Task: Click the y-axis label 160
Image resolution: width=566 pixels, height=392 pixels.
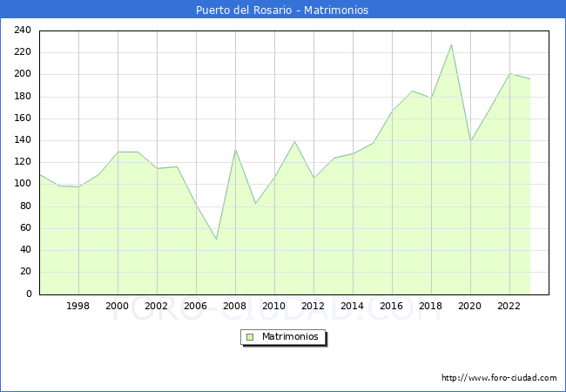Action: coord(23,118)
